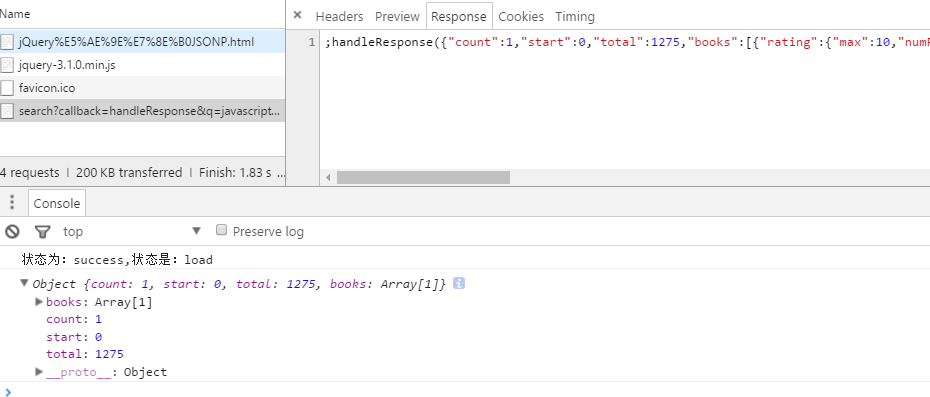Screen dimensions: 930x397
Task: Click the JSONP.html document icon
Action: tap(7, 42)
